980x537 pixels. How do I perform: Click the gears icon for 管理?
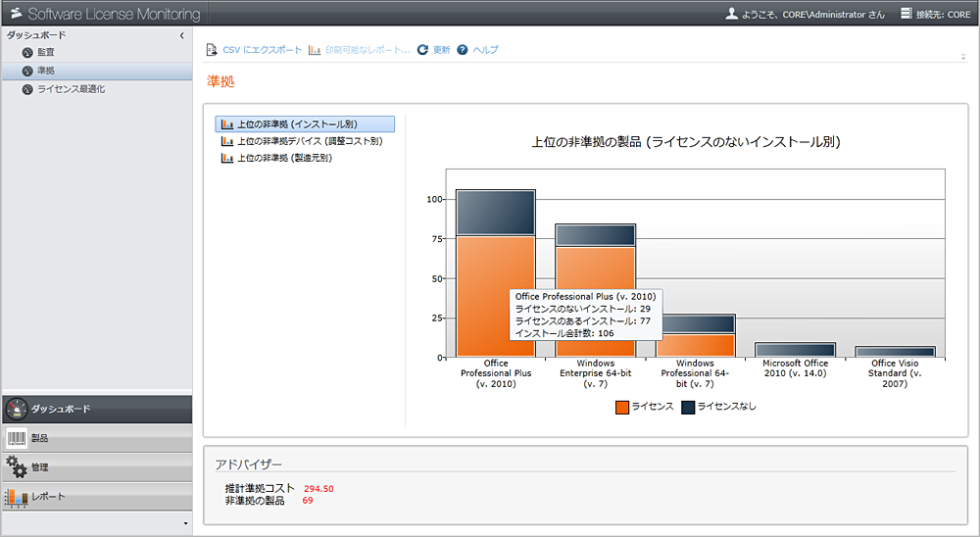17,467
